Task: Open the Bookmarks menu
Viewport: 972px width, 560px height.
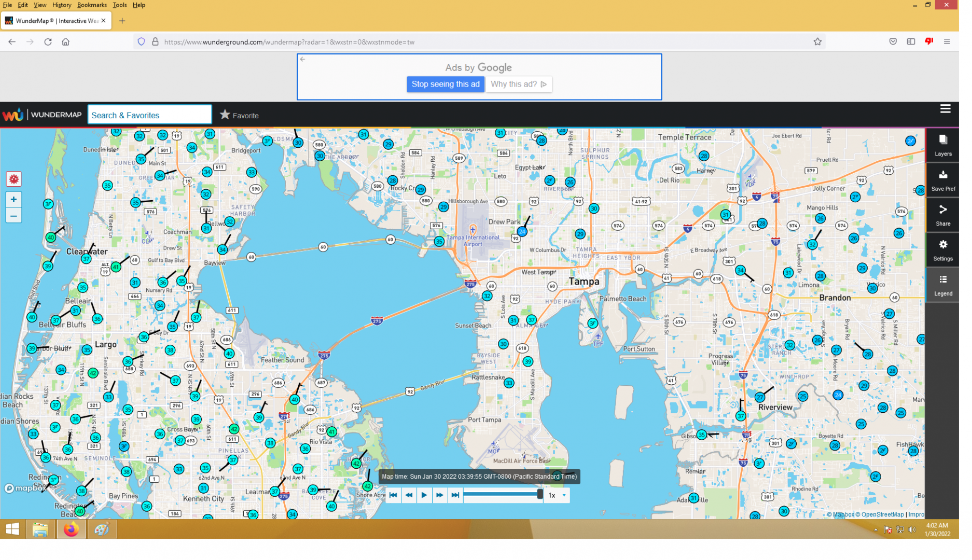Action: [x=93, y=5]
